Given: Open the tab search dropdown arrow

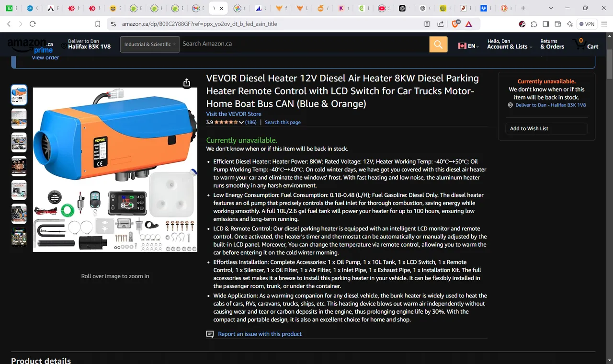Looking at the screenshot, I should [551, 8].
